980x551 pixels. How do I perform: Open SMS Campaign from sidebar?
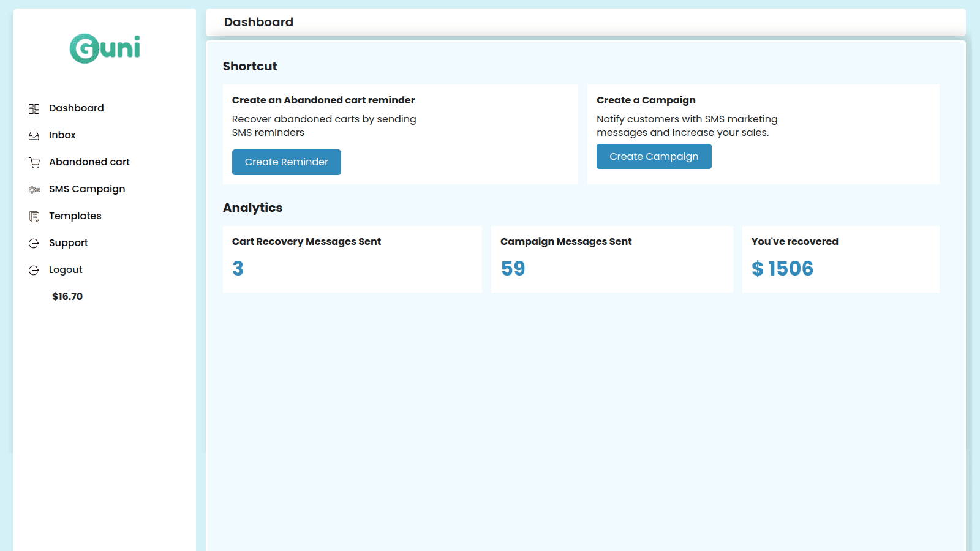pos(87,189)
